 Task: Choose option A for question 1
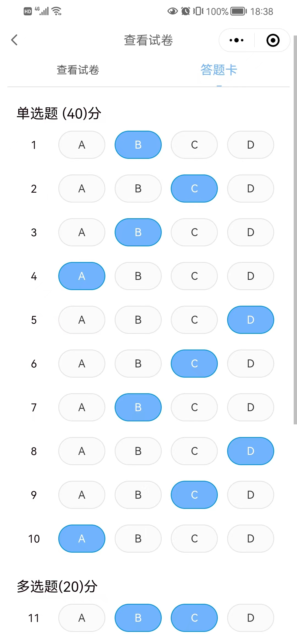click(x=82, y=145)
